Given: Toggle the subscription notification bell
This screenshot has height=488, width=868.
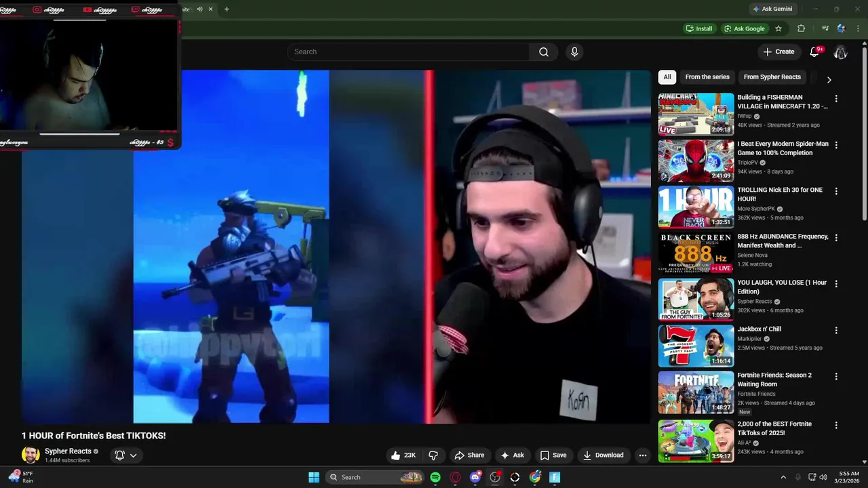Looking at the screenshot, I should pyautogui.click(x=119, y=455).
